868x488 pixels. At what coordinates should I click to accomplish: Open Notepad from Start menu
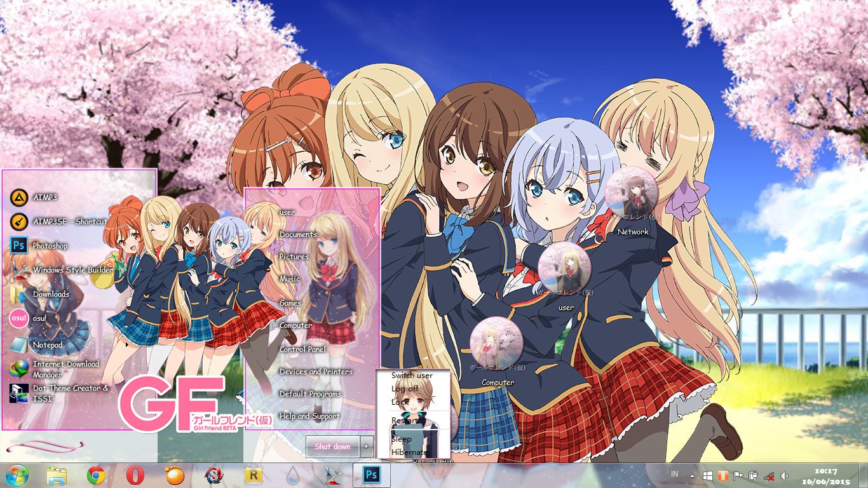[x=36, y=345]
